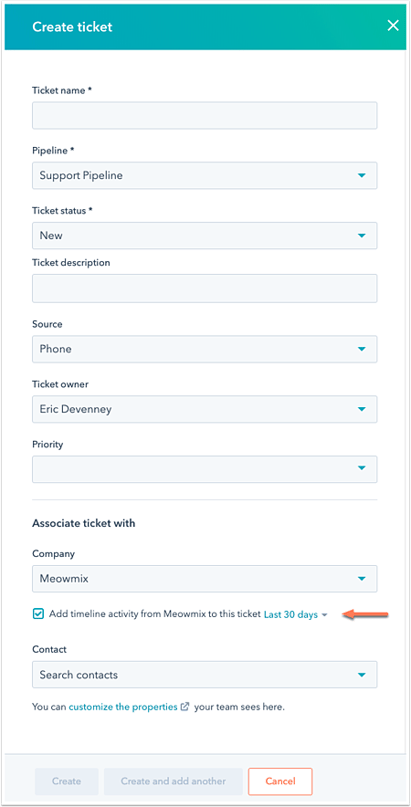The image size is (411, 807).
Task: Click Create and add another button
Action: tap(173, 781)
